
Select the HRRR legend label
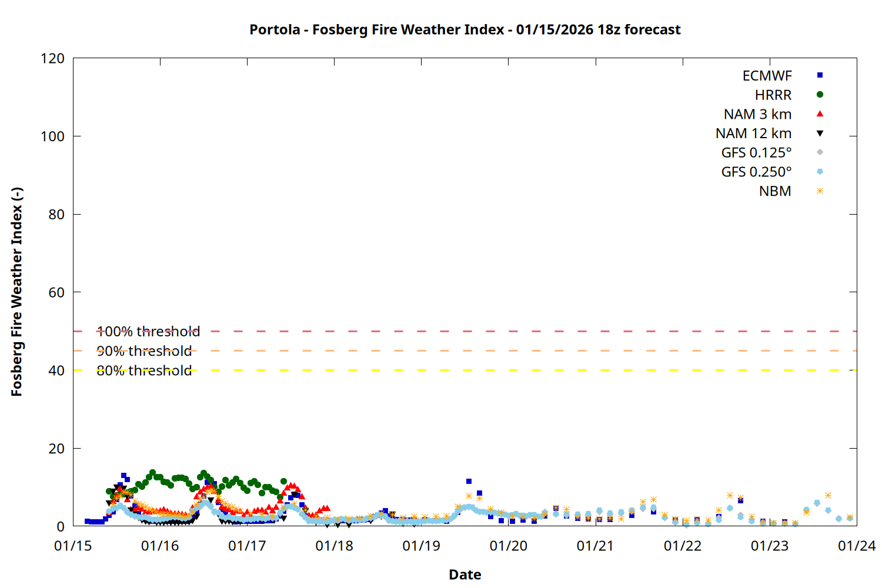tap(773, 95)
